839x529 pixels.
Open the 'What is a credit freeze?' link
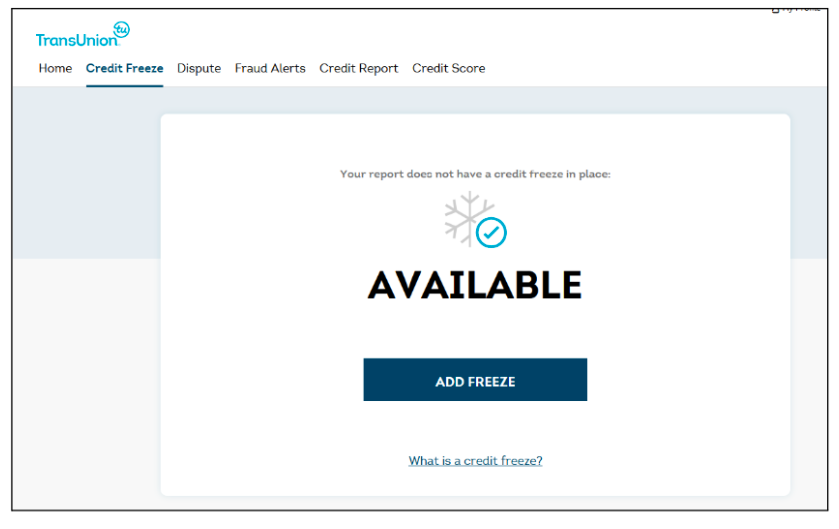(475, 461)
